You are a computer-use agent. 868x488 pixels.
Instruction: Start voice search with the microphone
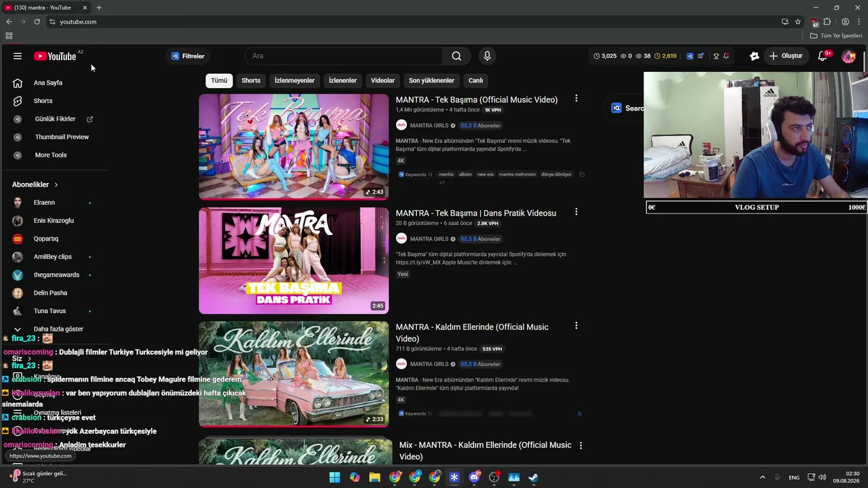click(487, 56)
